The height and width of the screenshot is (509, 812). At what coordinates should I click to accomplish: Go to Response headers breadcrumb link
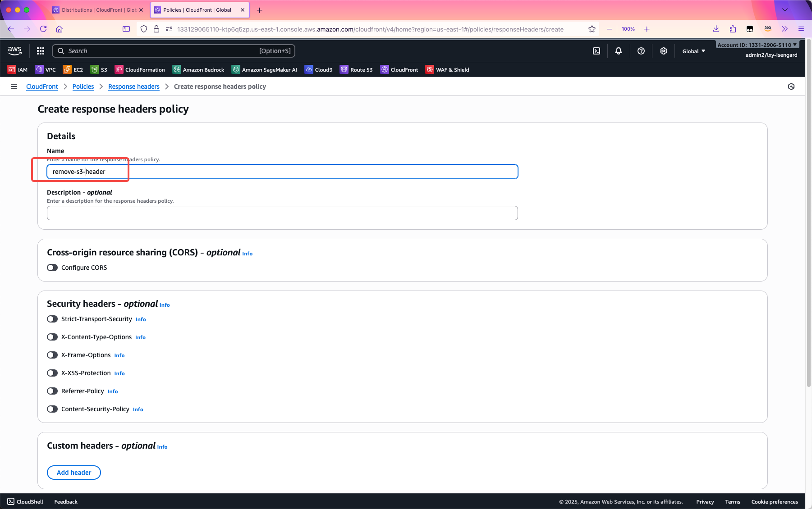tap(134, 86)
